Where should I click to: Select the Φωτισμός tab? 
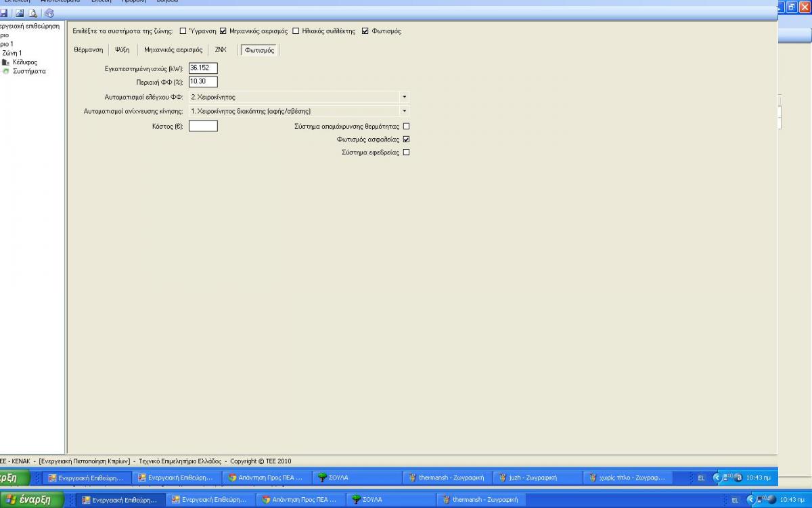[x=259, y=49]
